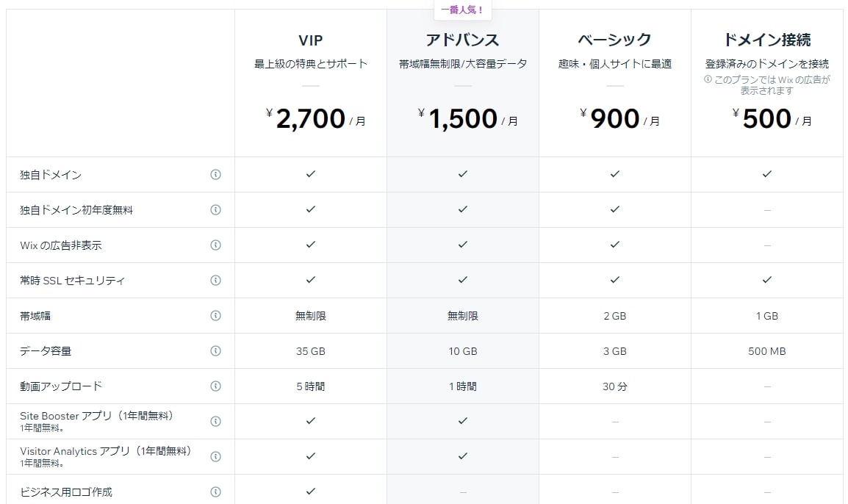The image size is (848, 504).
Task: Open the 帯域幅 info tooltip
Action: point(215,315)
